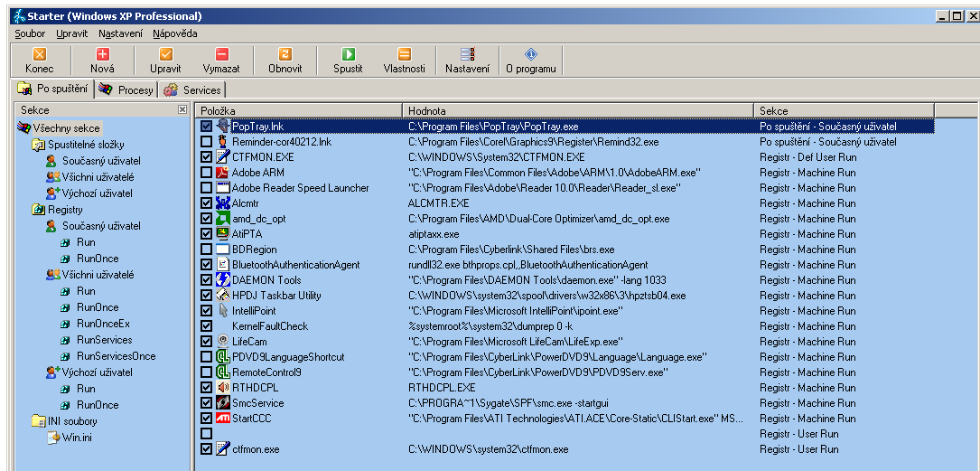The image size is (980, 471).
Task: Click the LifeCam webcam icon
Action: [222, 342]
